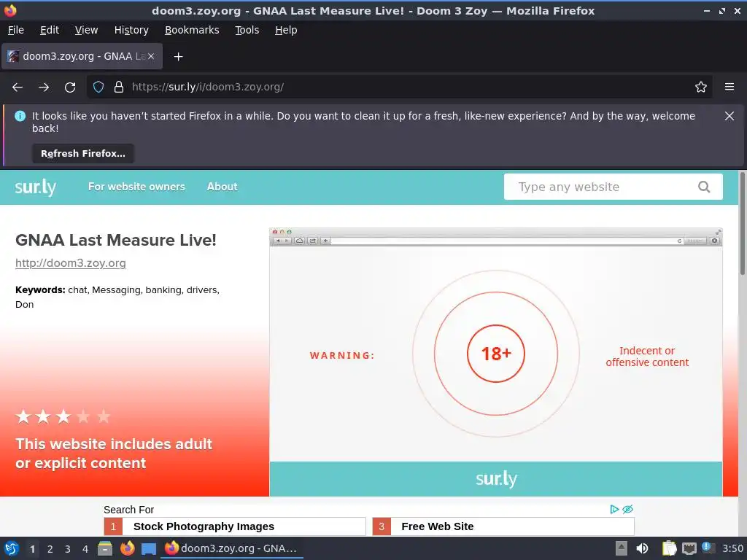Click Stock Photography Images ad
This screenshot has width=747, height=560.
click(x=235, y=526)
